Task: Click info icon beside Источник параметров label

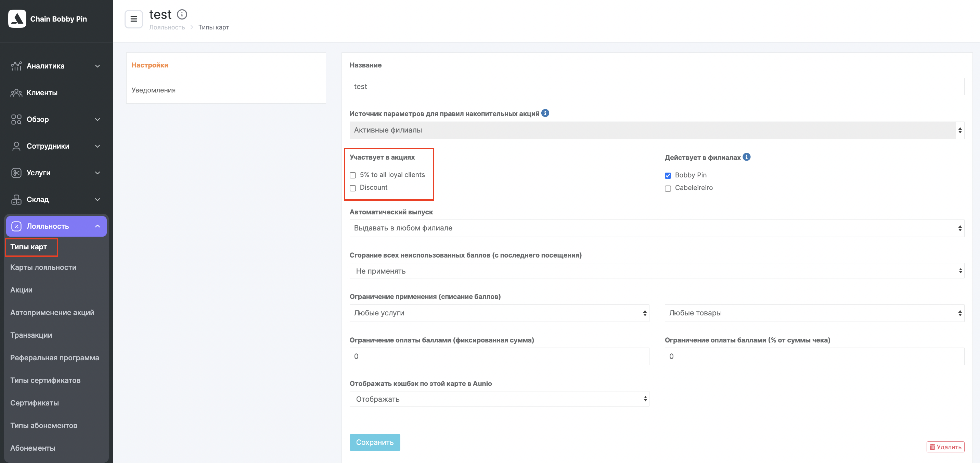Action: (x=545, y=113)
